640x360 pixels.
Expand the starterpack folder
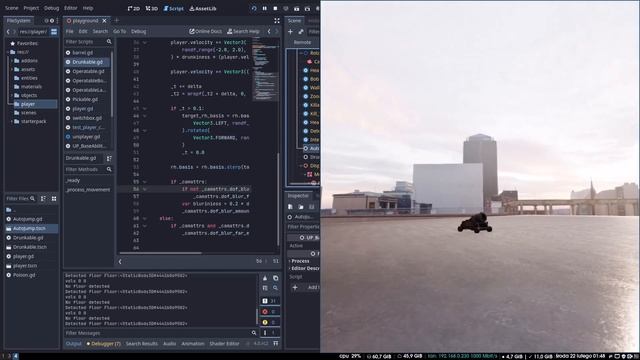[12, 122]
